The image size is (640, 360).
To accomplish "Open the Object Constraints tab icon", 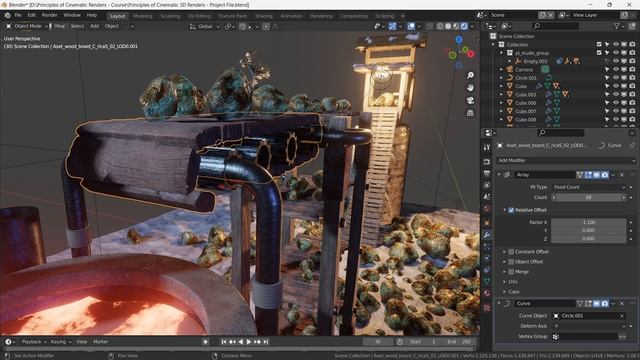I will [x=487, y=270].
